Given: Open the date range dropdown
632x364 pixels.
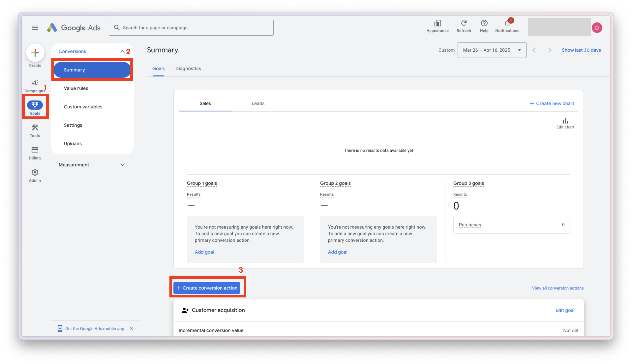Looking at the screenshot, I should point(492,50).
